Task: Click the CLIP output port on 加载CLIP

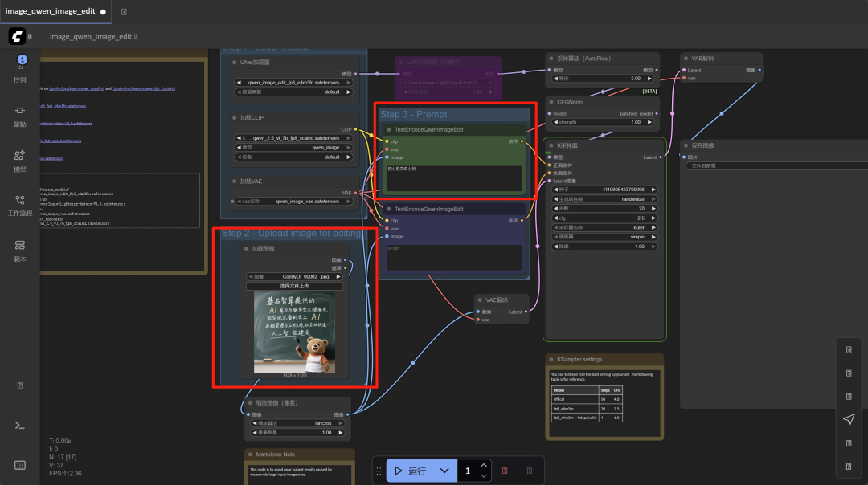Action: 355,129
